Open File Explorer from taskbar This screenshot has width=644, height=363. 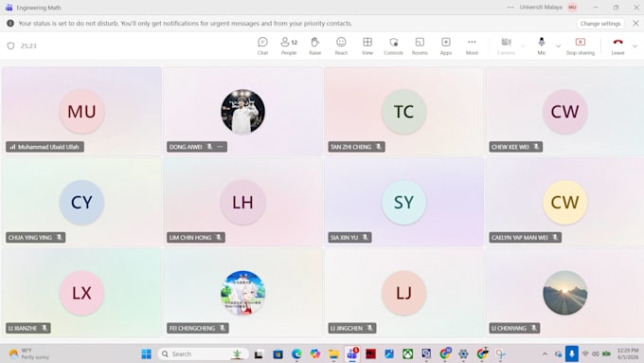coord(333,354)
